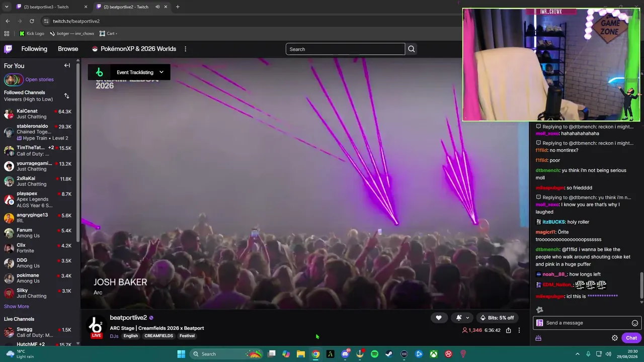Show hidden system tray icons

[x=578, y=354]
